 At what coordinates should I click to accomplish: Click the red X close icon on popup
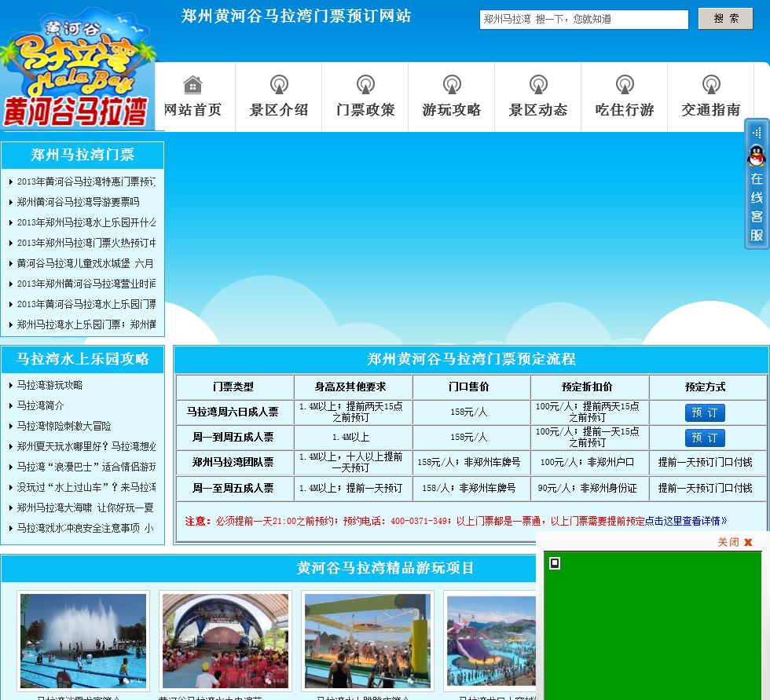click(x=748, y=542)
